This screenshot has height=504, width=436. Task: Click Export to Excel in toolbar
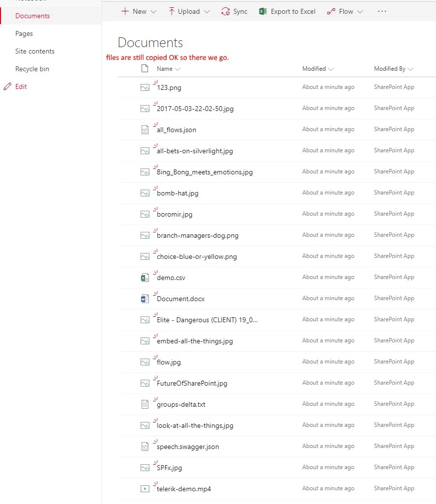pyautogui.click(x=288, y=11)
